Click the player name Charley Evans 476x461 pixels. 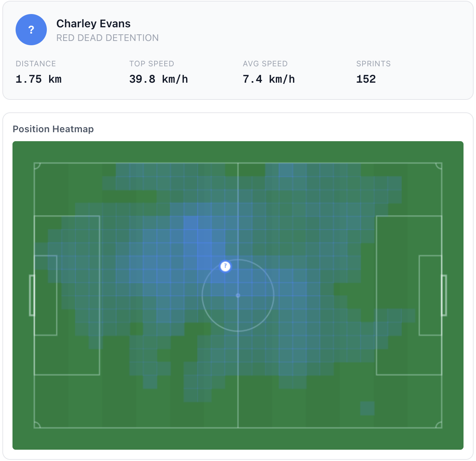(x=93, y=23)
